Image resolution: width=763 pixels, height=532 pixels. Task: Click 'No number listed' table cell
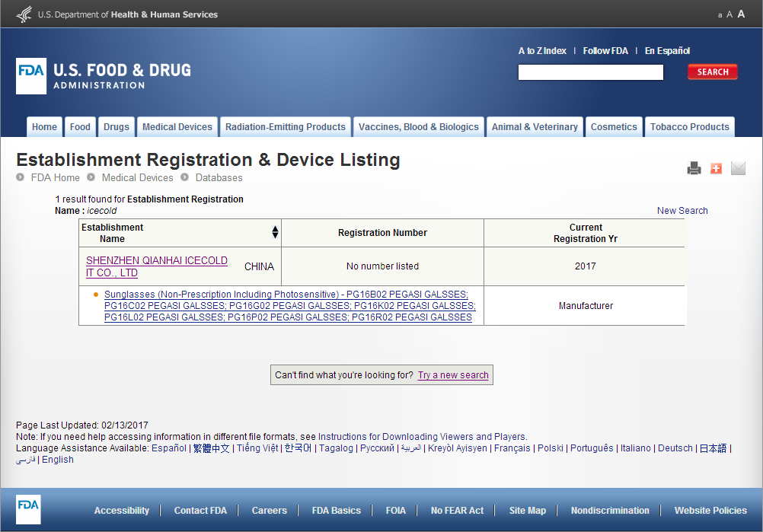tap(382, 266)
